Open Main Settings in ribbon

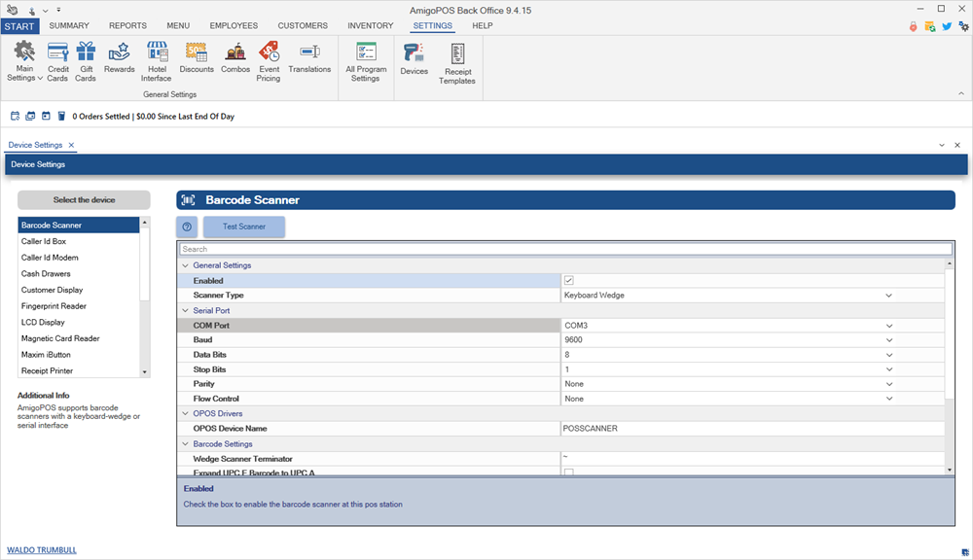[x=24, y=61]
